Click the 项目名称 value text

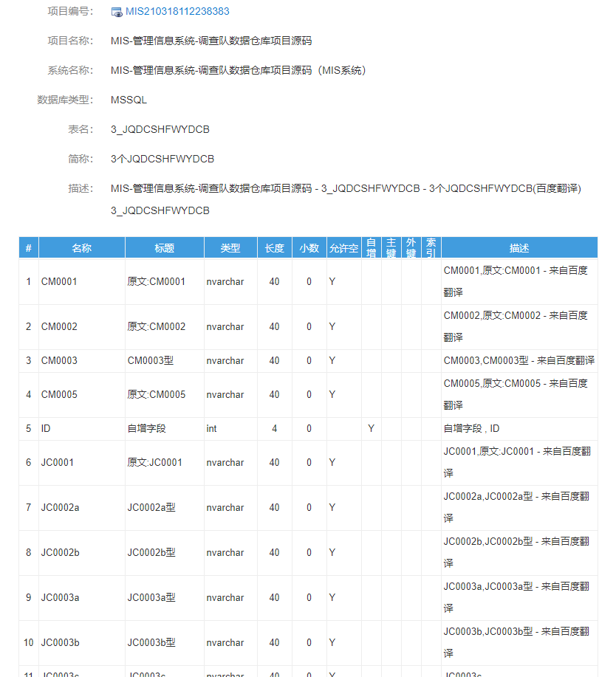tap(211, 41)
